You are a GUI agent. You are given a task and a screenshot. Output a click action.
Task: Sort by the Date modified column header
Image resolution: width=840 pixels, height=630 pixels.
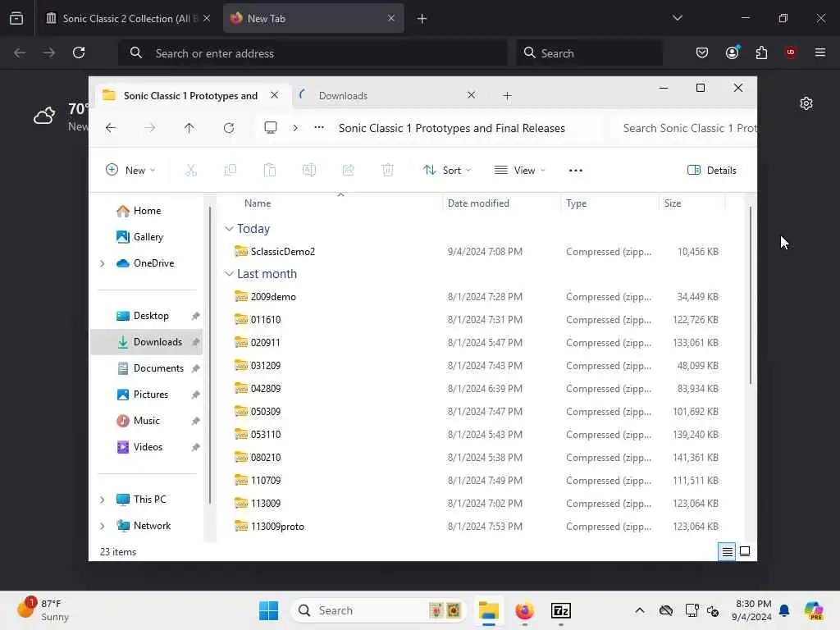click(501, 203)
